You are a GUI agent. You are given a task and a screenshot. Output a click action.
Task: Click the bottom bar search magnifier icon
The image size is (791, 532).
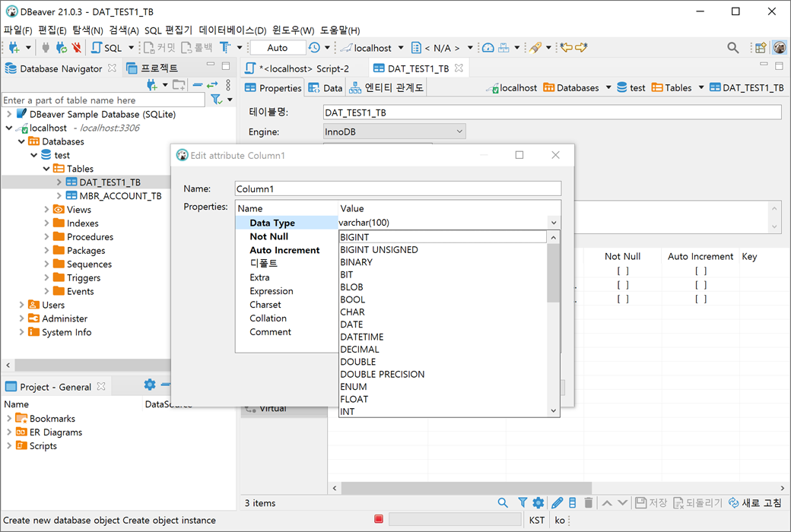coord(503,503)
